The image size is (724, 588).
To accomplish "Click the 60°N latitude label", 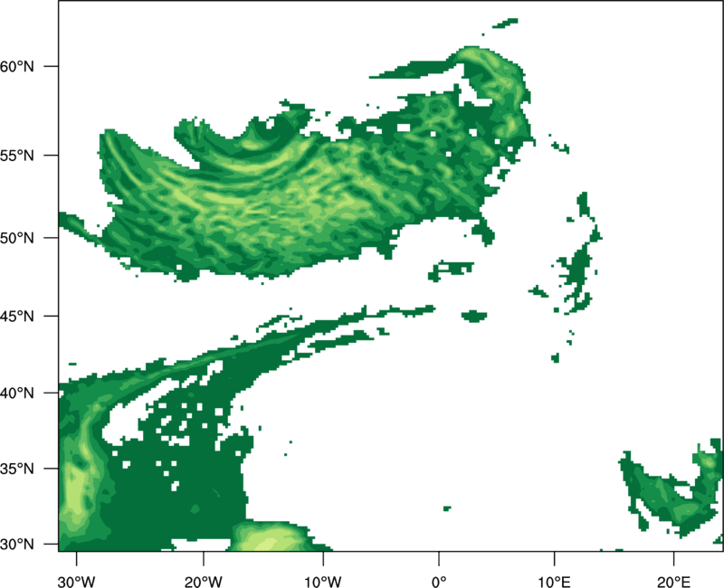I will 17,66.
